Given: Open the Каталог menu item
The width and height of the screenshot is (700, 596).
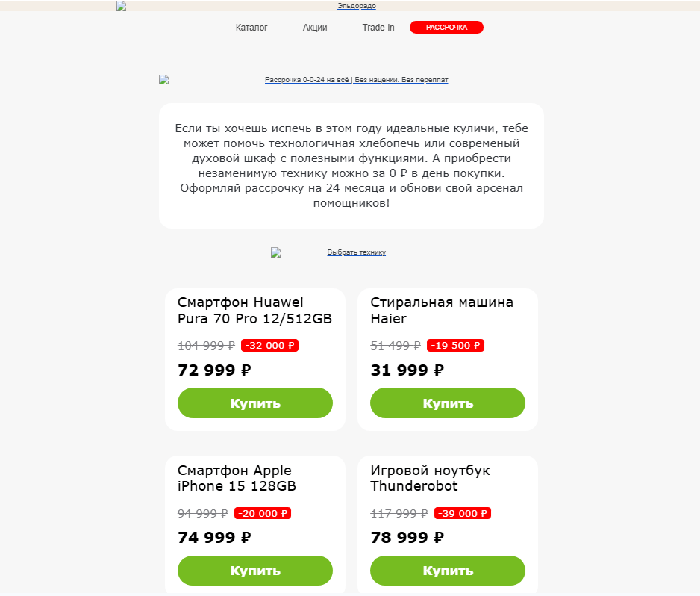Looking at the screenshot, I should click(x=251, y=28).
